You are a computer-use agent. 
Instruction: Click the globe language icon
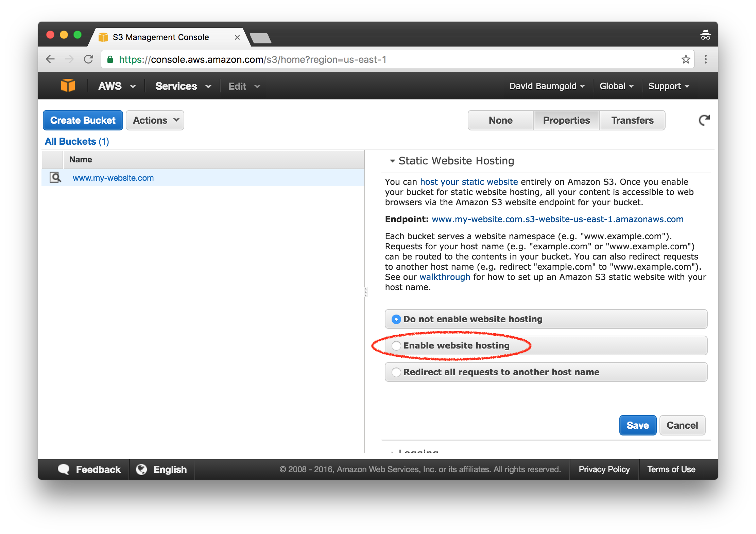(141, 469)
